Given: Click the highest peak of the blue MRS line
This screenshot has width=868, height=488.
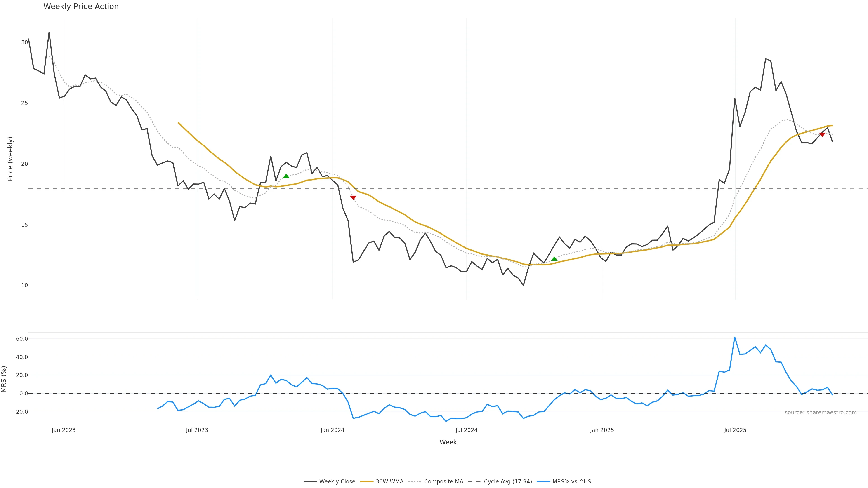Looking at the screenshot, I should point(735,338).
